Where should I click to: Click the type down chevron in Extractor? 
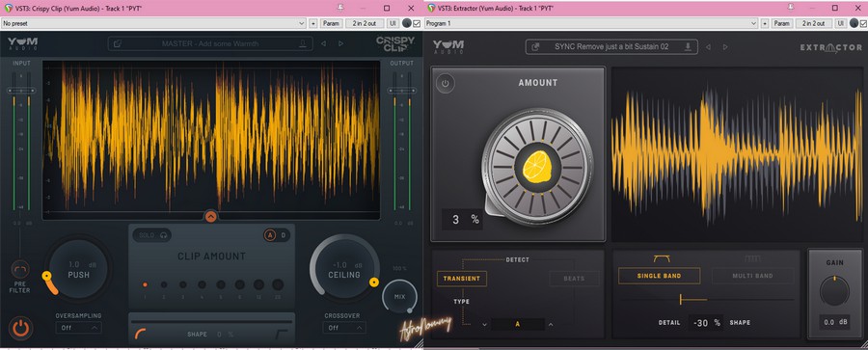tap(484, 325)
